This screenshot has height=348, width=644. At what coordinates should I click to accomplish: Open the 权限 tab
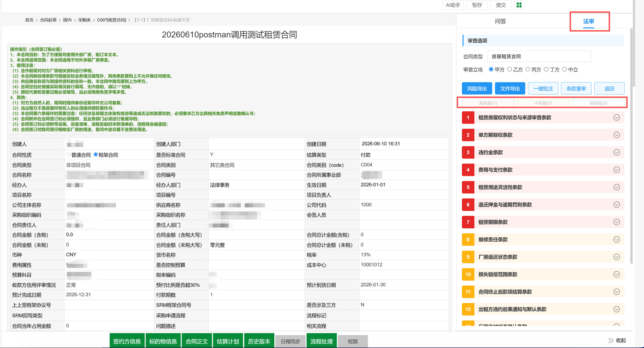tap(353, 342)
